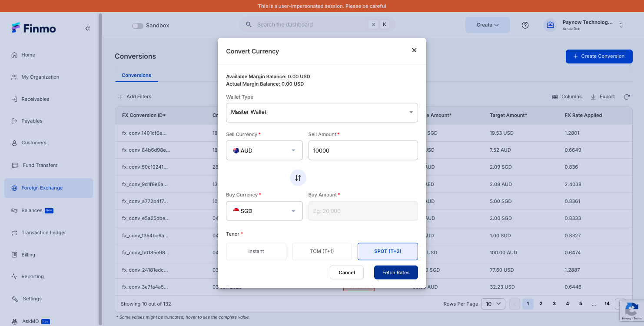
Task: Open the Wallet Type dropdown
Action: 322,112
